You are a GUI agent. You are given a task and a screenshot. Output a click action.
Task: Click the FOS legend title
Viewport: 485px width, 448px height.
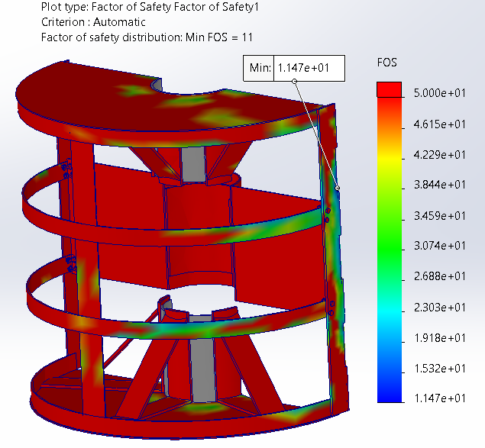point(387,62)
